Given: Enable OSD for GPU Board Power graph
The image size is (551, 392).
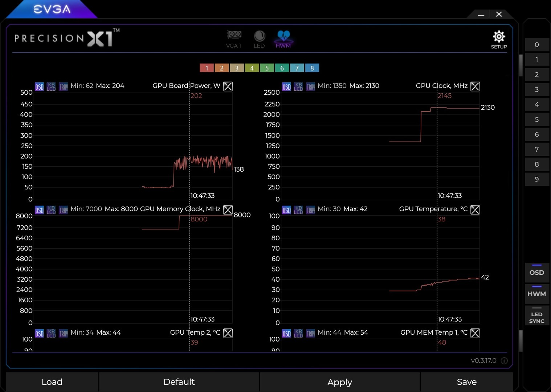Looking at the screenshot, I should [39, 87].
